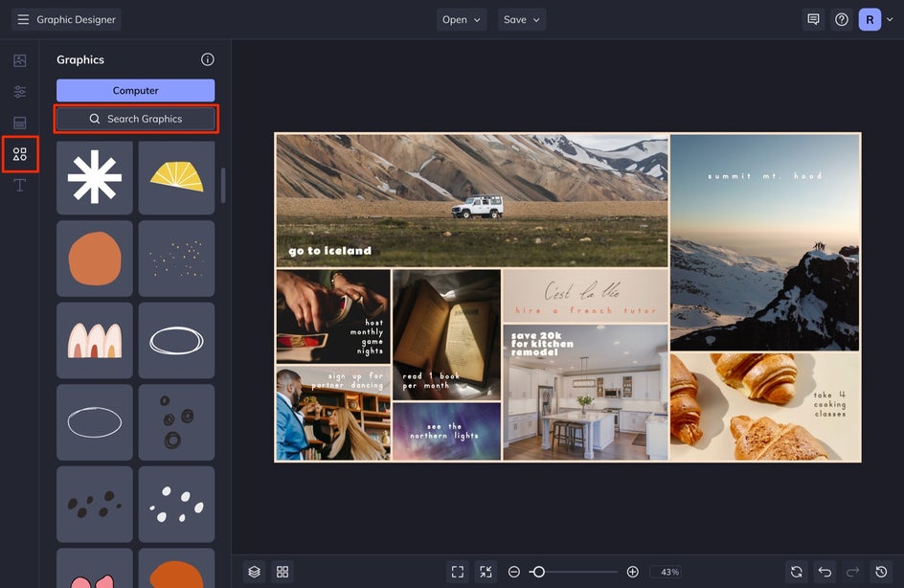904x588 pixels.
Task: Open the Image Manager sidebar icon
Action: 19,60
